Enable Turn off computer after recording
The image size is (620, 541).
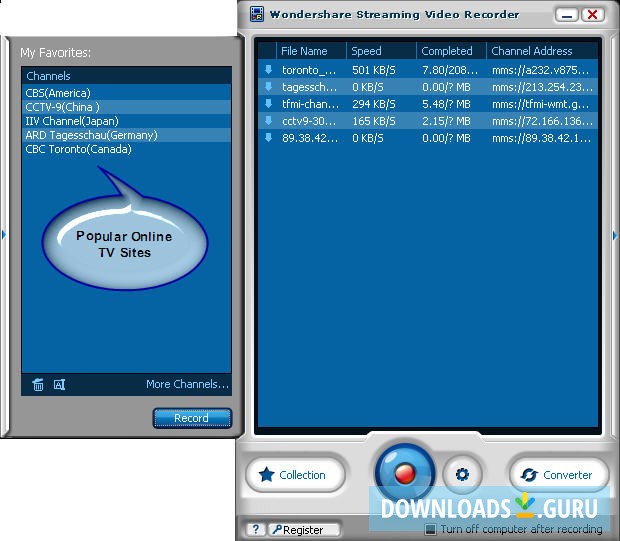(430, 529)
